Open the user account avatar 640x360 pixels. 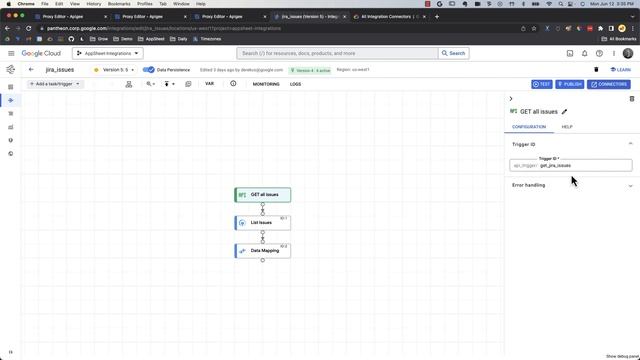[x=628, y=53]
